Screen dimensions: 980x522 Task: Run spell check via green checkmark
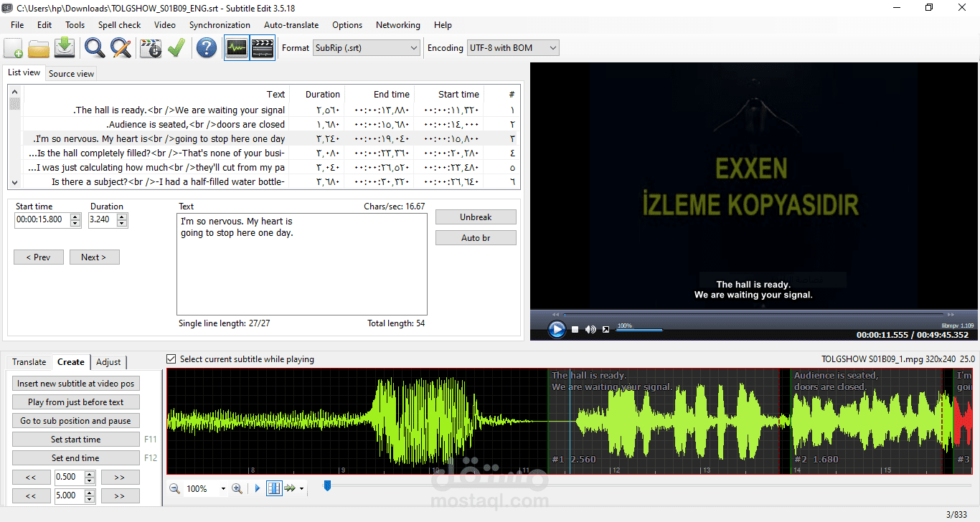coord(176,48)
